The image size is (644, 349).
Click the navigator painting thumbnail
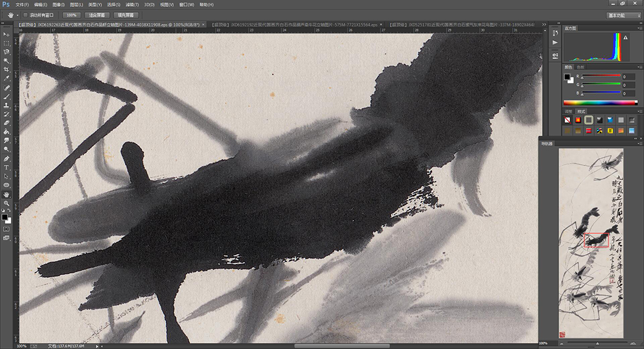591,243
